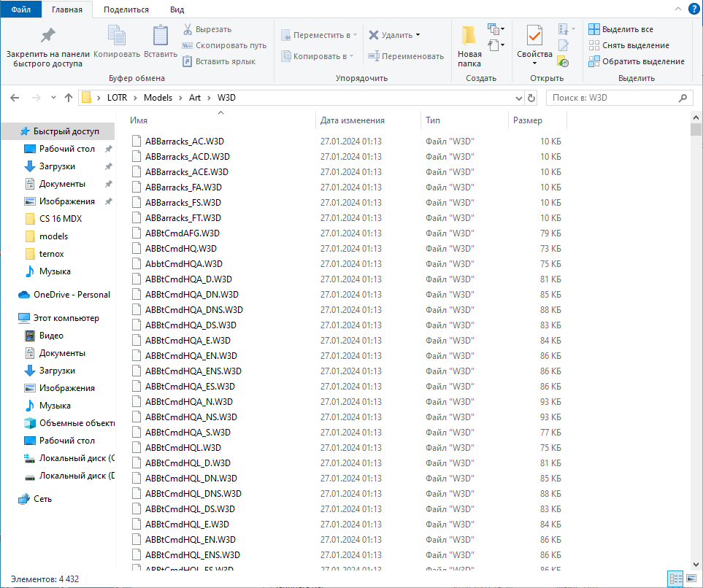The image size is (703, 588).
Task: Open the Файл menu
Action: (20, 9)
